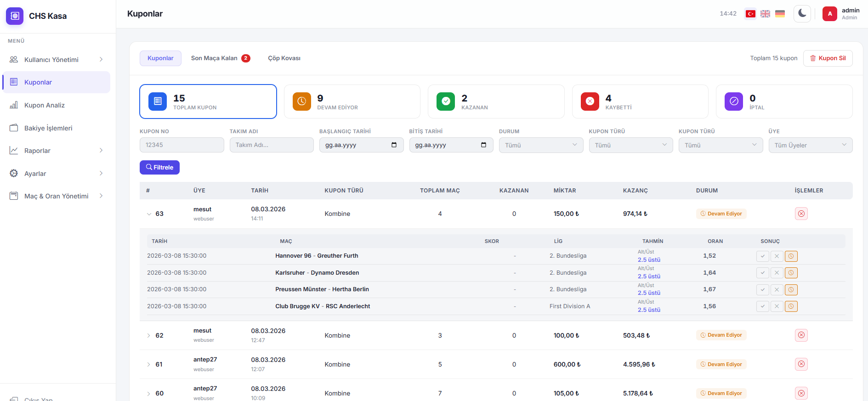
Task: Toggle dark mode moon icon
Action: 802,13
